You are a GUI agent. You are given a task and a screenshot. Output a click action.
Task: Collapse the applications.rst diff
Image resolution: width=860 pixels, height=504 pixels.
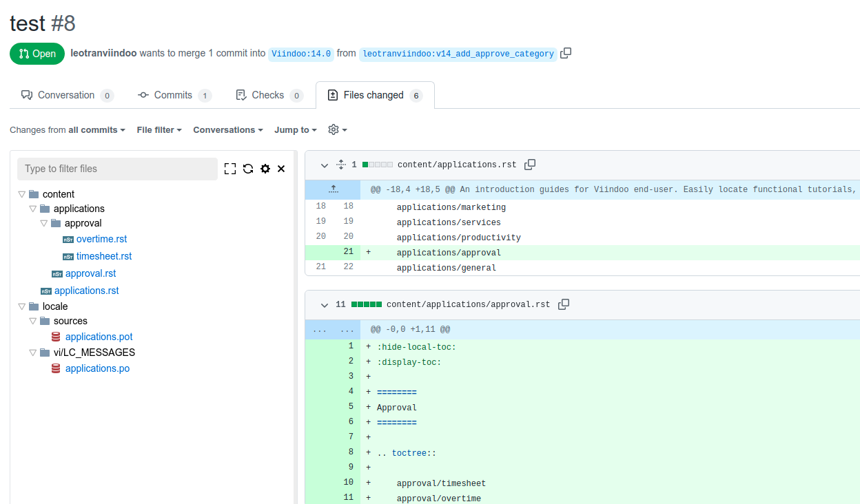[x=325, y=165]
